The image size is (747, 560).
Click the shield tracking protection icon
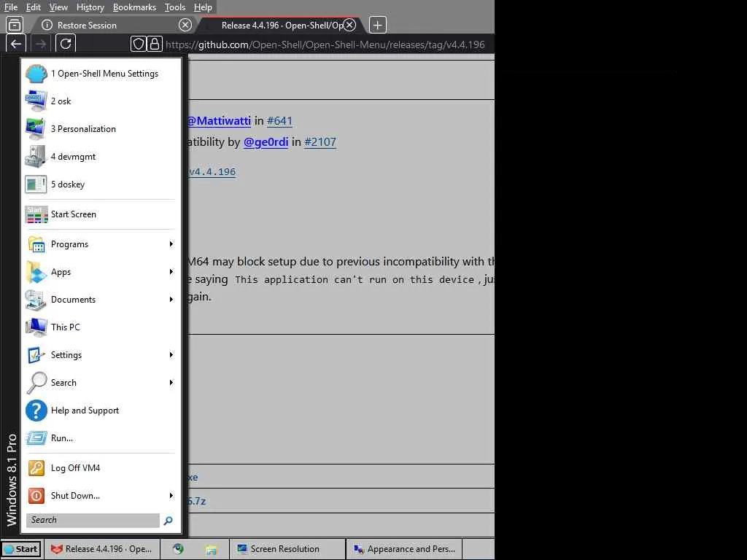138,44
